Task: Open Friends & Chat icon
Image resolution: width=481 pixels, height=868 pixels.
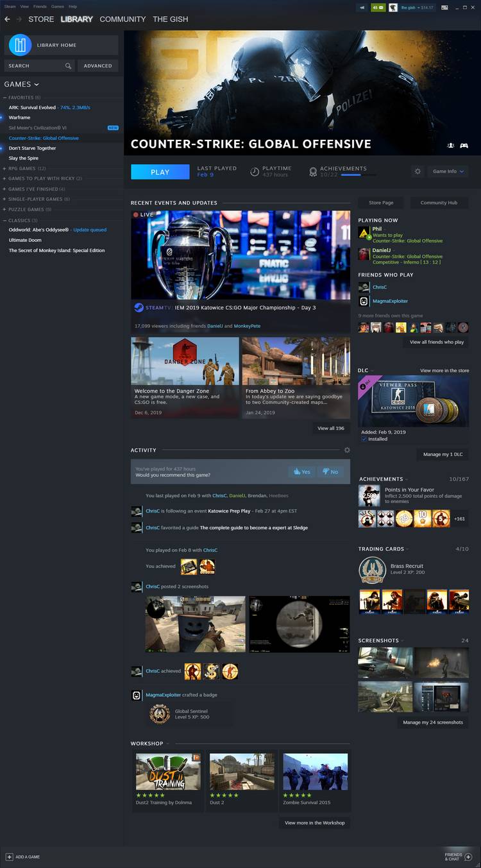Action: tap(469, 856)
